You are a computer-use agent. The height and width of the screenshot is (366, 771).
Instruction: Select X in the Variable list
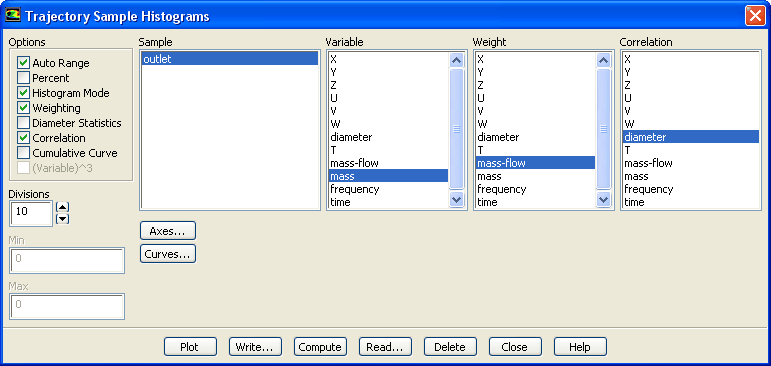tap(388, 59)
